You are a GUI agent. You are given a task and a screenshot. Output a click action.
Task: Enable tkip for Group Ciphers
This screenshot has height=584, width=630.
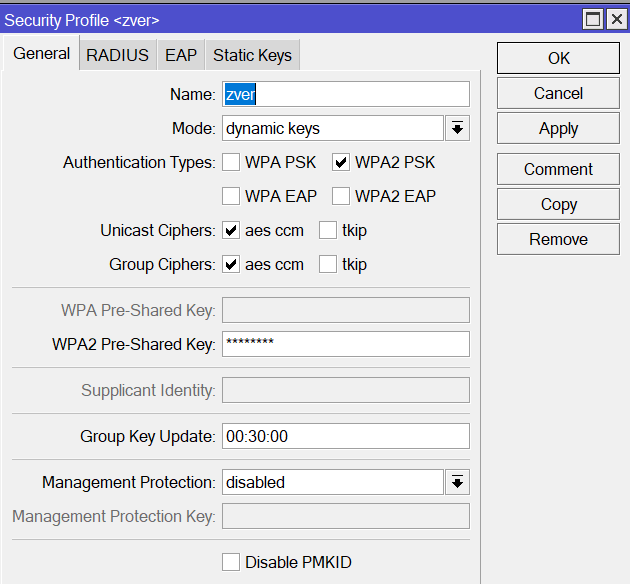[328, 264]
